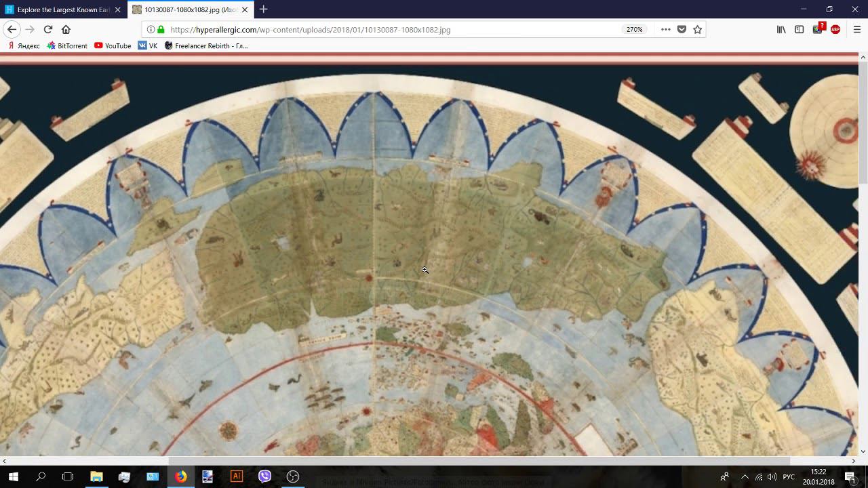
Task: Open the BitTorrent bookmark
Action: tap(66, 45)
